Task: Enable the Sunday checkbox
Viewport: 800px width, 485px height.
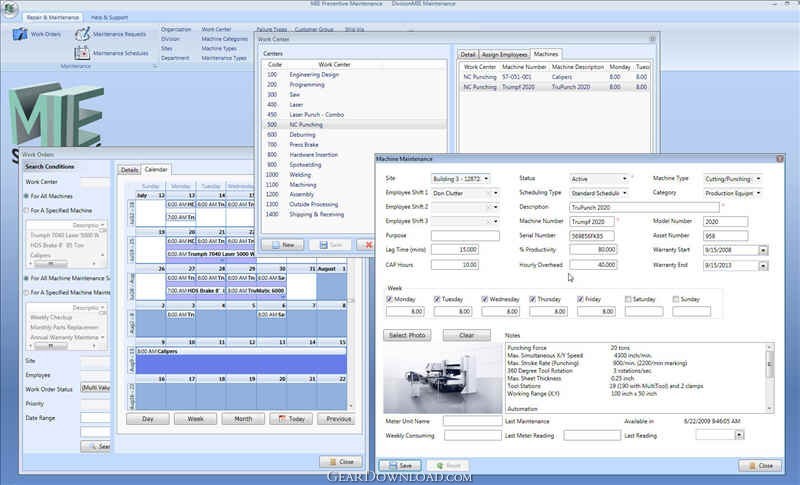Action: 676,299
